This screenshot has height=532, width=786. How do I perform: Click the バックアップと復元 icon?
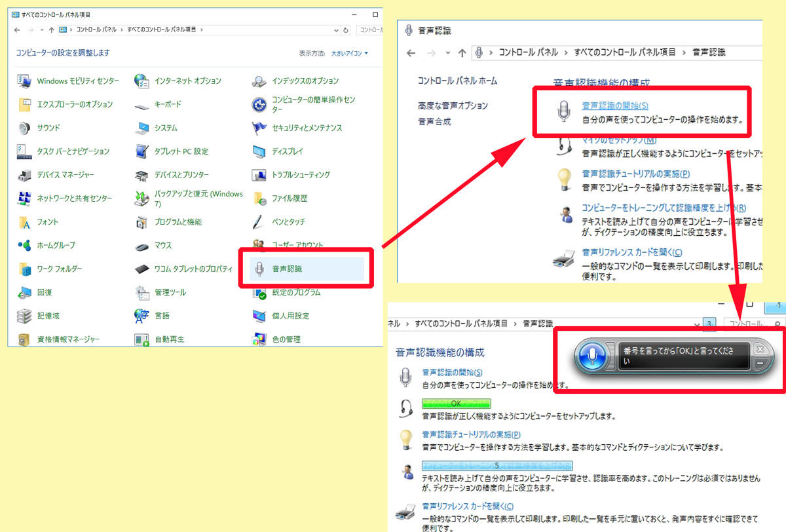pyautogui.click(x=141, y=199)
